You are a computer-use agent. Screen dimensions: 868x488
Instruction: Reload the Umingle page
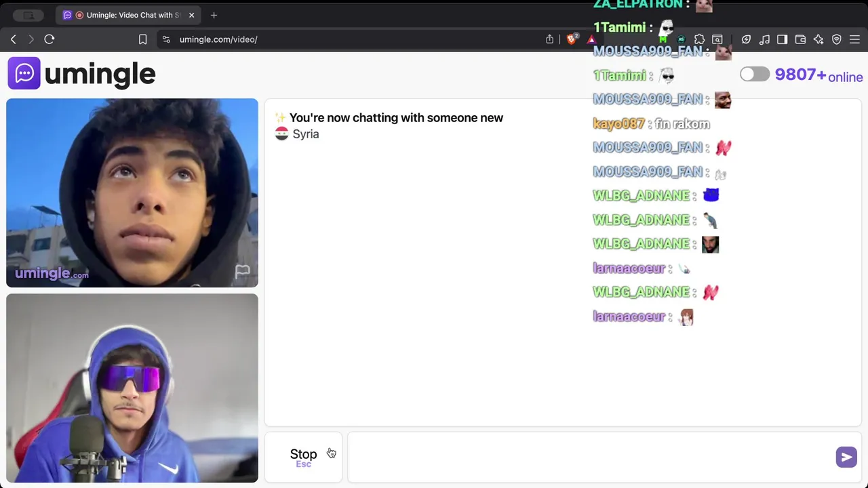click(x=50, y=39)
